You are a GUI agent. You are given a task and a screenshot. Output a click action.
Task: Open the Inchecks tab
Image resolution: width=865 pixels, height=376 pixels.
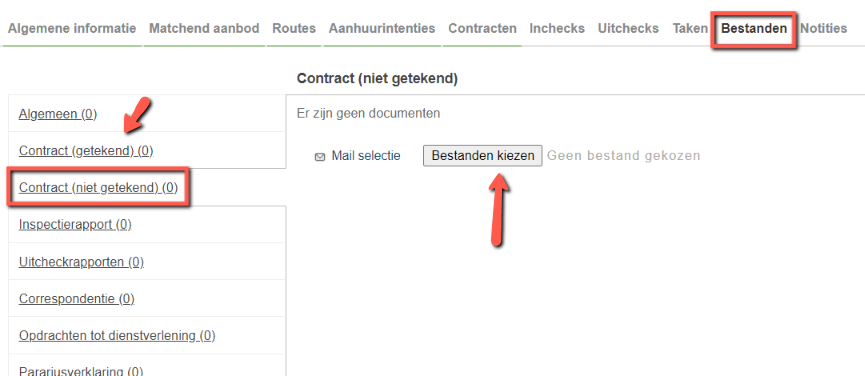click(557, 28)
